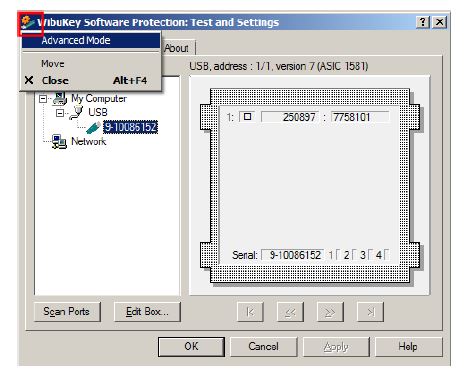Viewport: 468px width, 373px height.
Task: Click the Scan Ports button
Action: (x=67, y=312)
